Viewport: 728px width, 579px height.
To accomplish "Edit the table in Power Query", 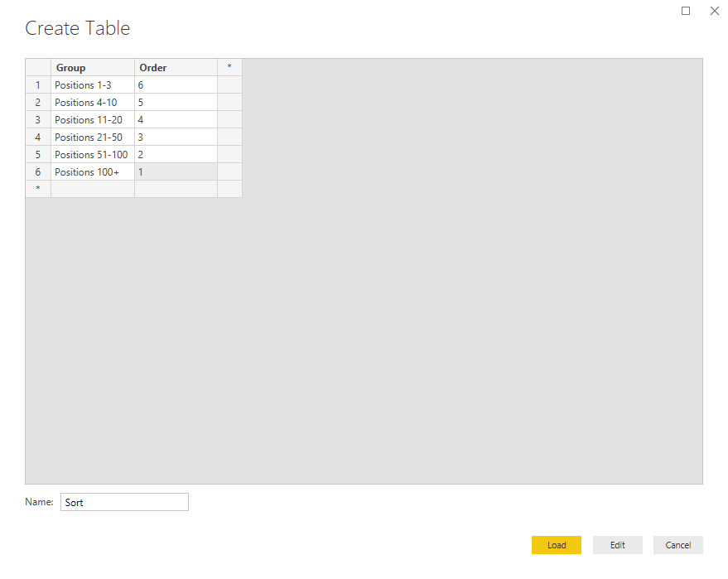I will (617, 545).
